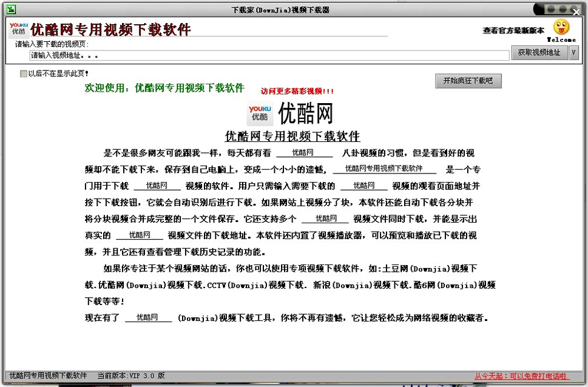Click the red 访问更多精彩视频 link
Screen dimensions: 588x387
click(x=297, y=92)
